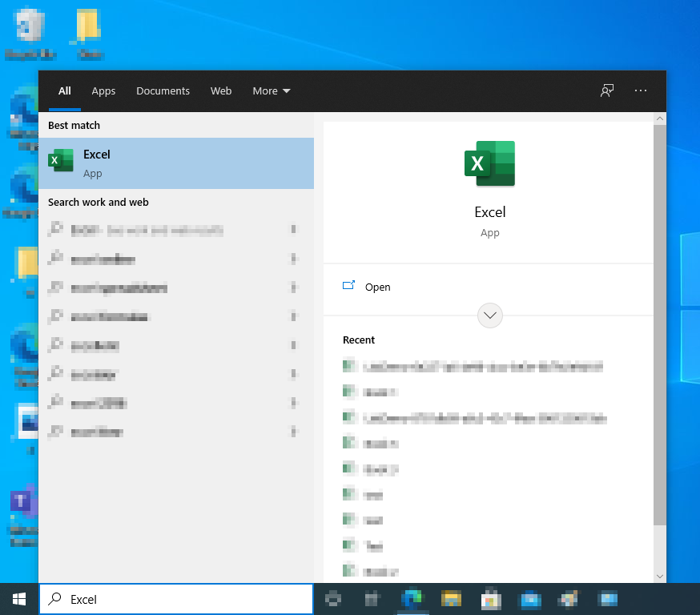
Task: Select the folder icon beside Recycle Bin
Action: coord(88,34)
